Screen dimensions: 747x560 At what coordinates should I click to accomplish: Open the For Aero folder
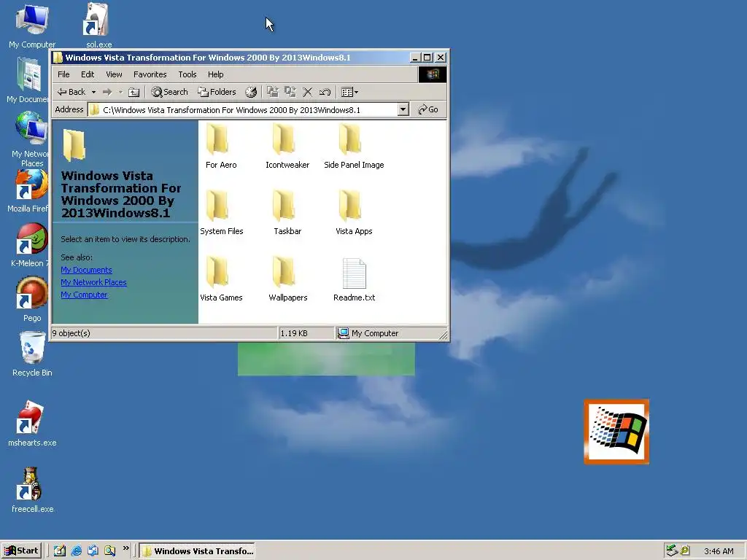click(x=221, y=146)
